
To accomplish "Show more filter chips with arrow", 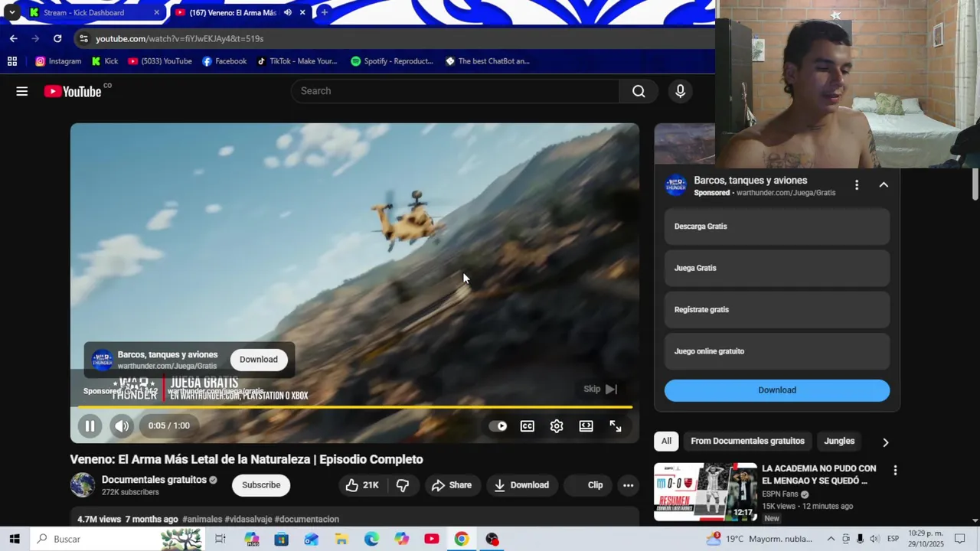I will coord(885,442).
